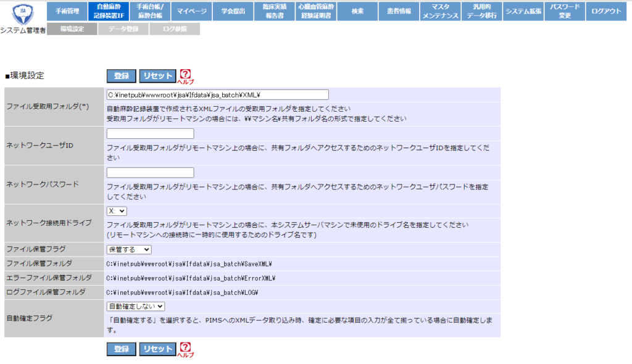Focus the ネットワークユーザID input field

click(x=150, y=134)
